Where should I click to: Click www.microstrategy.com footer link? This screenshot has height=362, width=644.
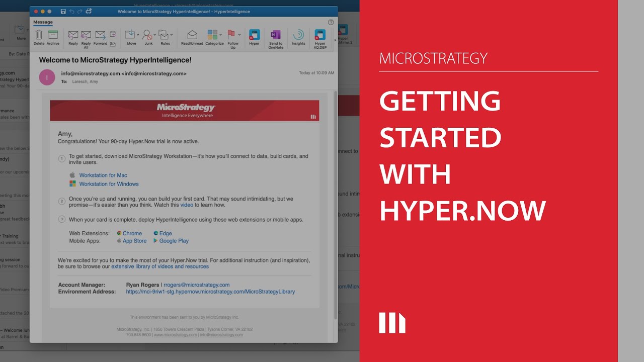[176, 335]
